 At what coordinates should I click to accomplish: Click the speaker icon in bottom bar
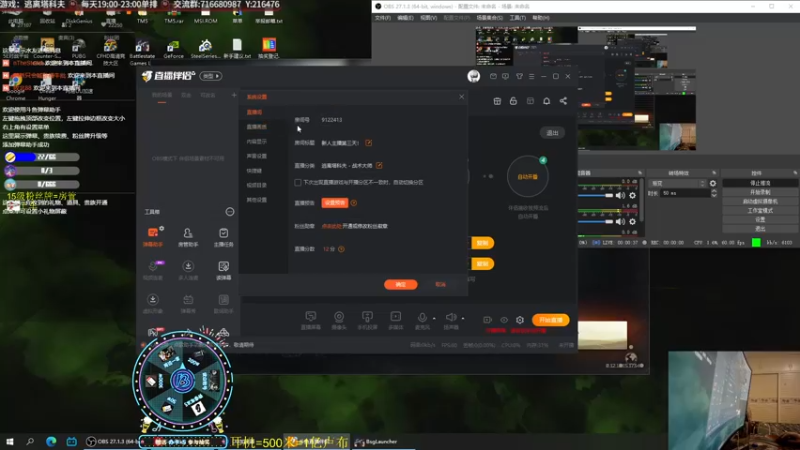451,317
